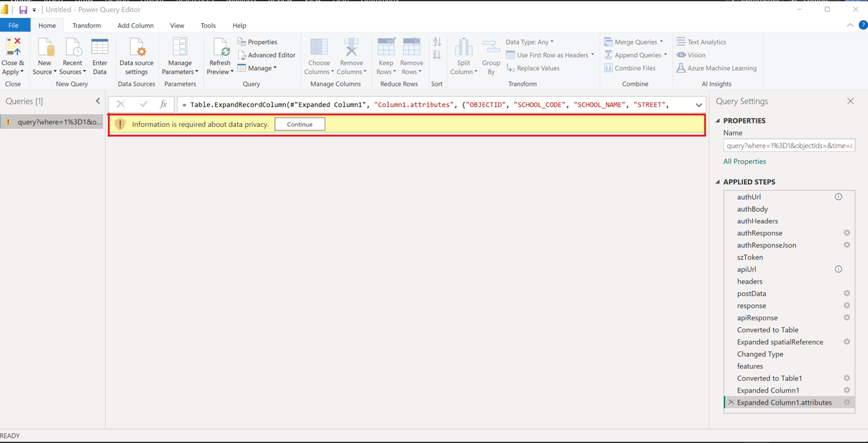Screen dimensions: 868x443
Task: Collapse the APPLIED STEPS section
Action: (x=718, y=182)
